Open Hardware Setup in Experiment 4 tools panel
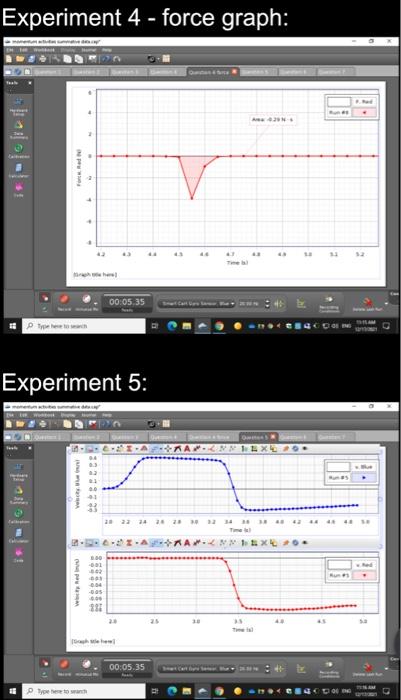This screenshot has width=401, height=700. pos(18,105)
